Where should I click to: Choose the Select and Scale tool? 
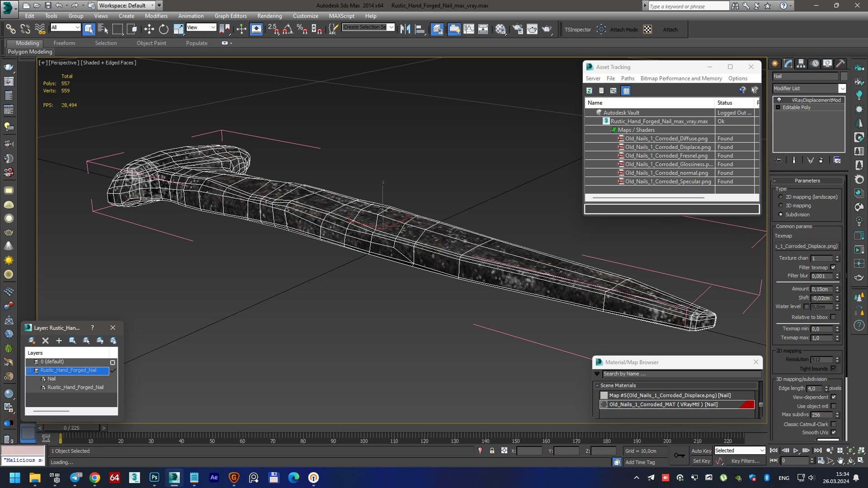coord(179,29)
